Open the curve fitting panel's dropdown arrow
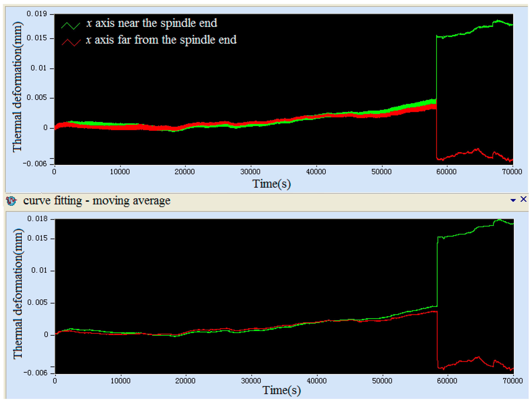 (513, 200)
